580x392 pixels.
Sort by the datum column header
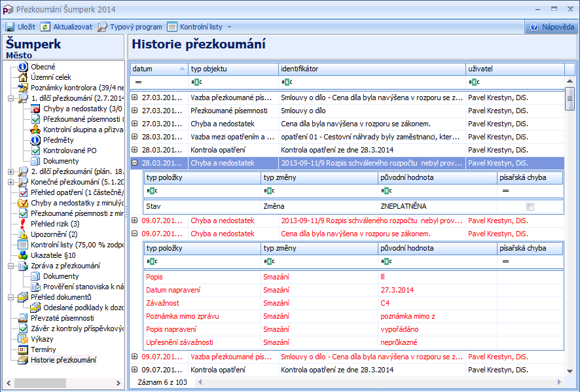(x=159, y=69)
